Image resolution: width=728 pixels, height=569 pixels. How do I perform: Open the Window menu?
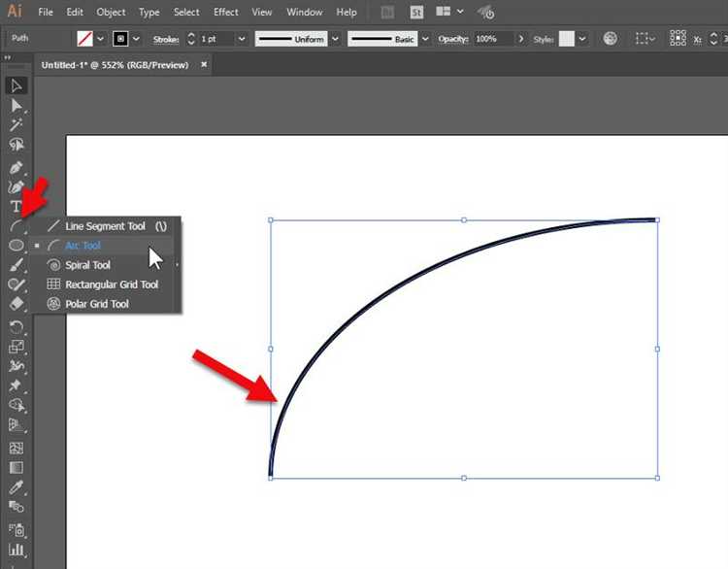click(x=305, y=12)
